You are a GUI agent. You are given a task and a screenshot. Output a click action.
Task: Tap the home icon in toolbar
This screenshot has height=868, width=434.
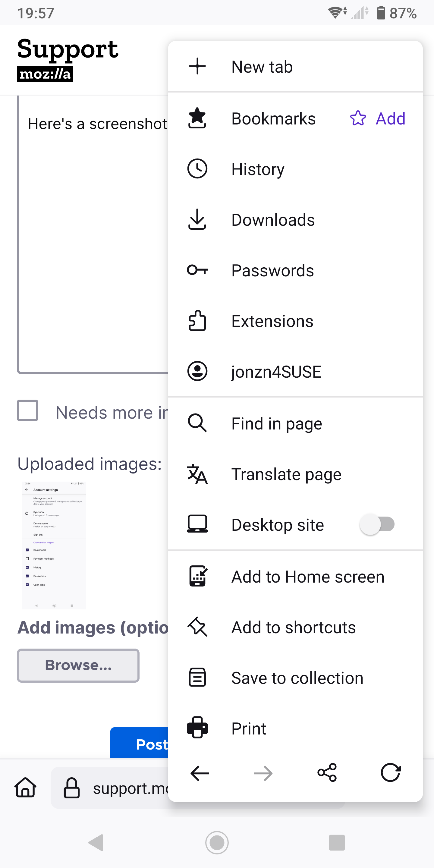click(25, 788)
